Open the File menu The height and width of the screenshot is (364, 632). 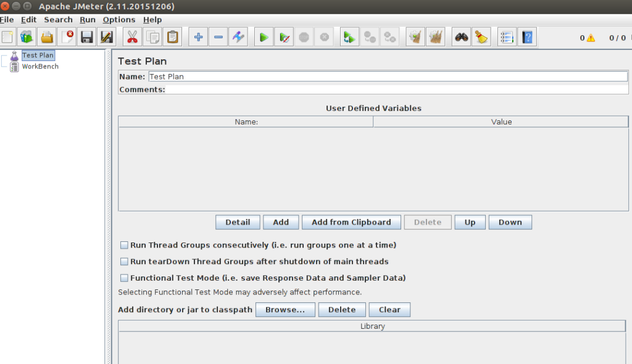(x=7, y=20)
